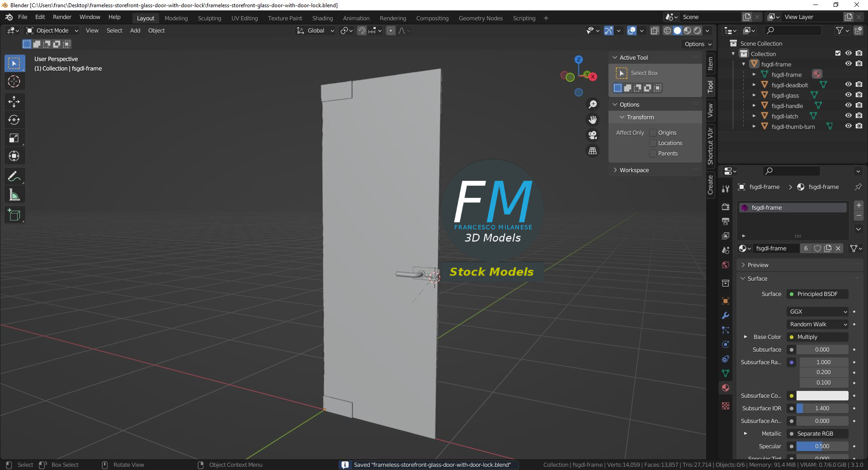This screenshot has height=470, width=868.
Task: Open the Render properties tab icon
Action: point(726,207)
